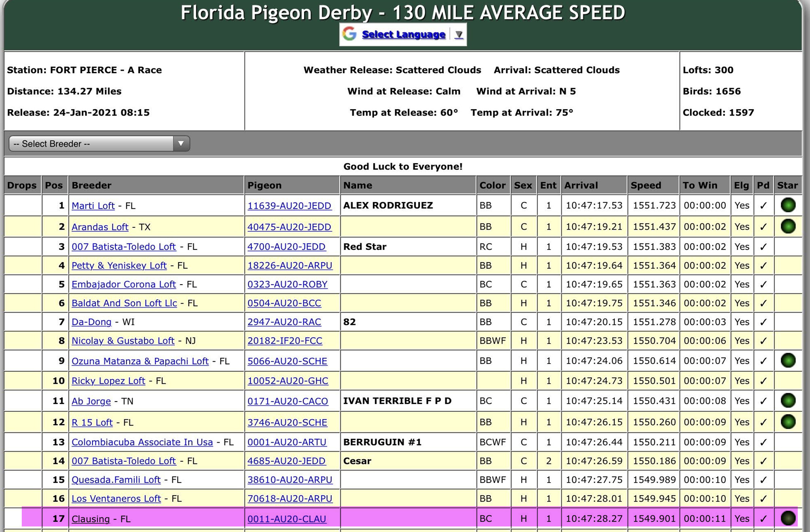Open the Embajador Corona Loft breeder link
The image size is (810, 532).
pos(123,284)
